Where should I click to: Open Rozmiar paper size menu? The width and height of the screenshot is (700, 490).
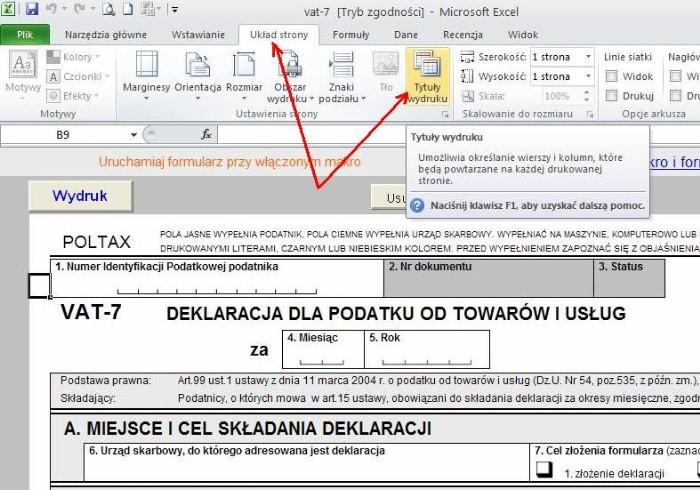tap(244, 75)
